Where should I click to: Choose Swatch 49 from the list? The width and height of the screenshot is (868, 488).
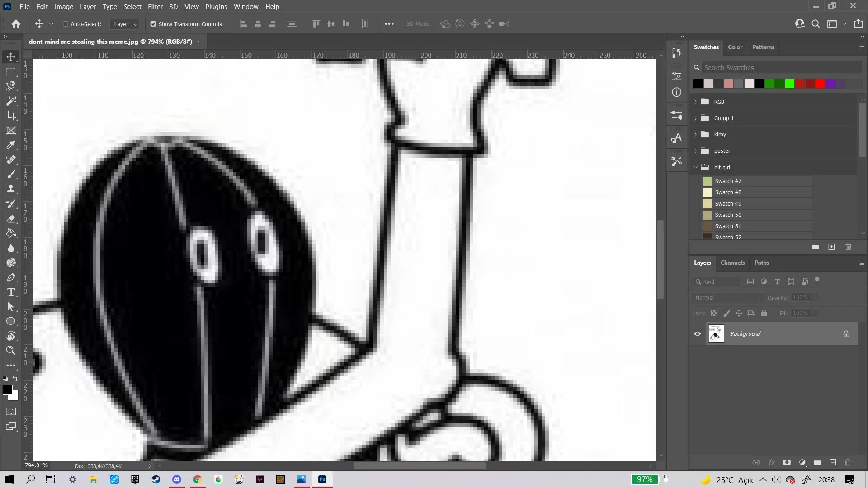pyautogui.click(x=728, y=204)
